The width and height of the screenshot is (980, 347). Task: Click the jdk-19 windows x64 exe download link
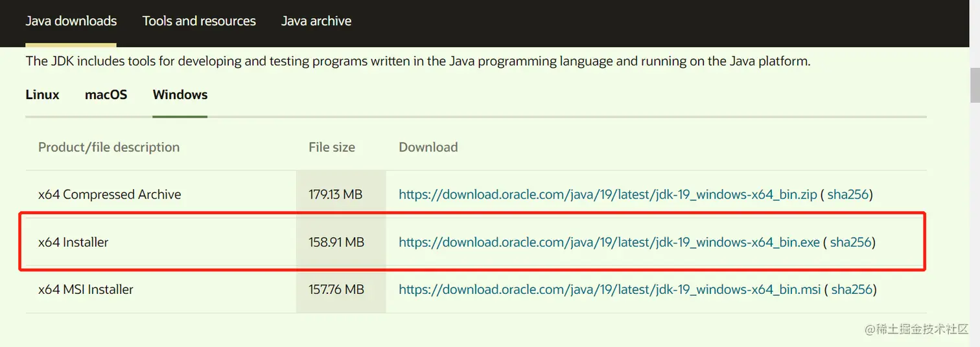click(x=609, y=242)
